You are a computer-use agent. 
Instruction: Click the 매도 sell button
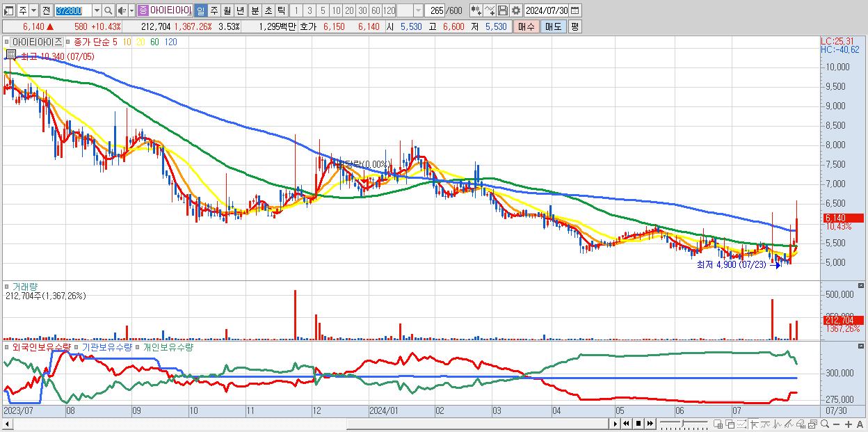pyautogui.click(x=554, y=26)
